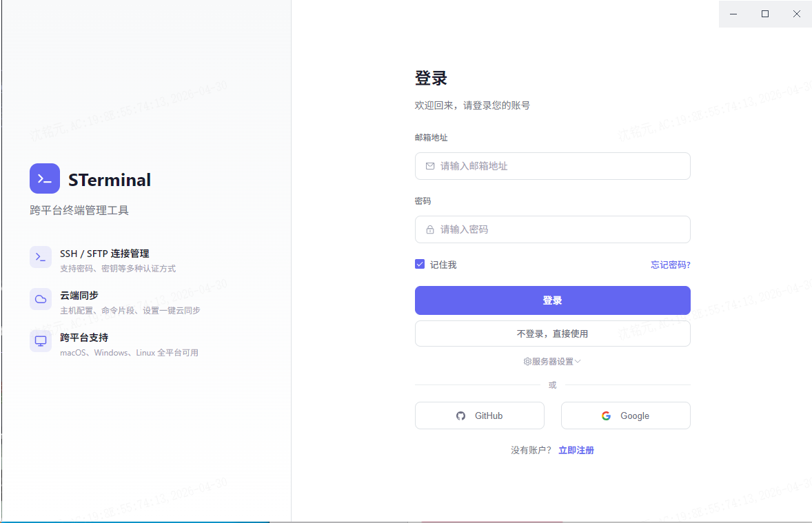The width and height of the screenshot is (812, 523).
Task: Click the STerminal title text
Action: pos(110,180)
